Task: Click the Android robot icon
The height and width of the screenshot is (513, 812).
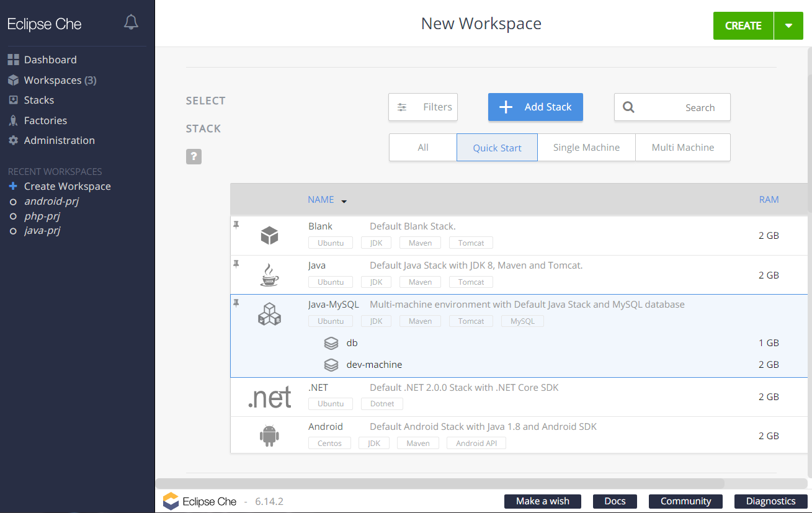Action: [269, 435]
